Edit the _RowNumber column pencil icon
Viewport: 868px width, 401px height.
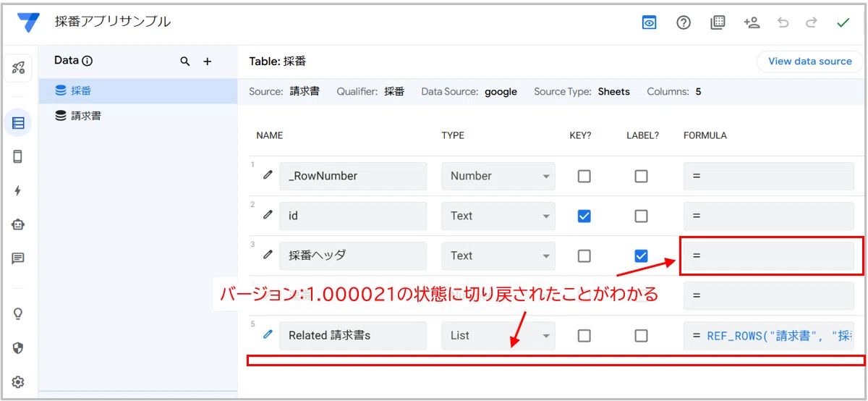coord(268,175)
